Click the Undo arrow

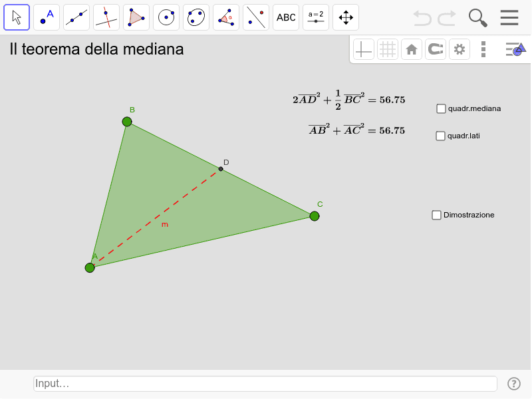(x=422, y=18)
